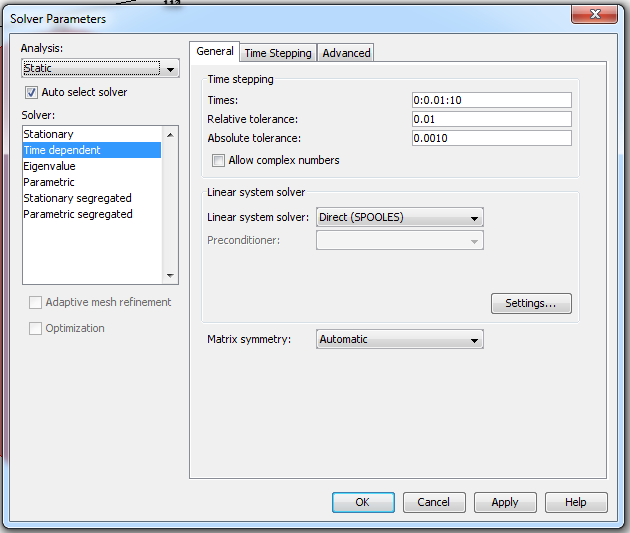Click the Relative tolerance field
The image size is (630, 533).
pyautogui.click(x=492, y=119)
